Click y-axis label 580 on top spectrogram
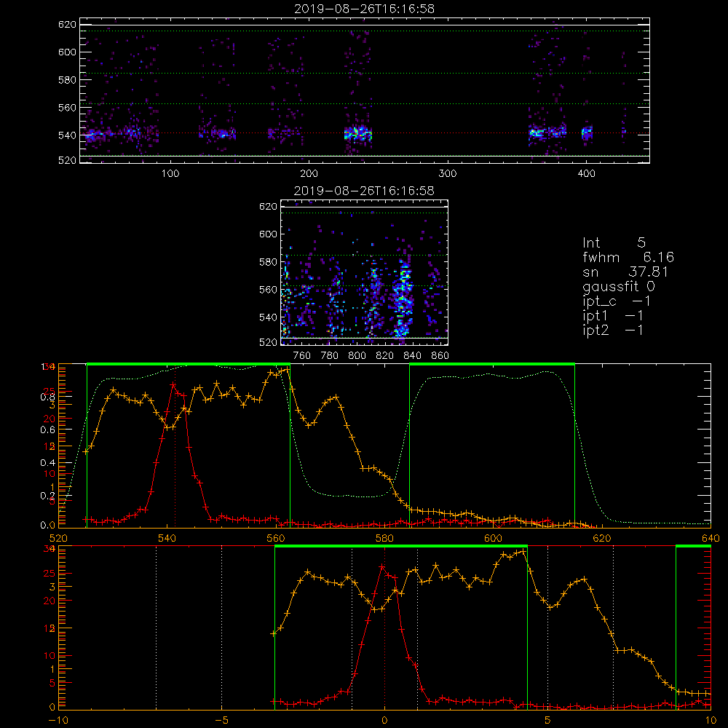The image size is (728, 728). tap(67, 80)
